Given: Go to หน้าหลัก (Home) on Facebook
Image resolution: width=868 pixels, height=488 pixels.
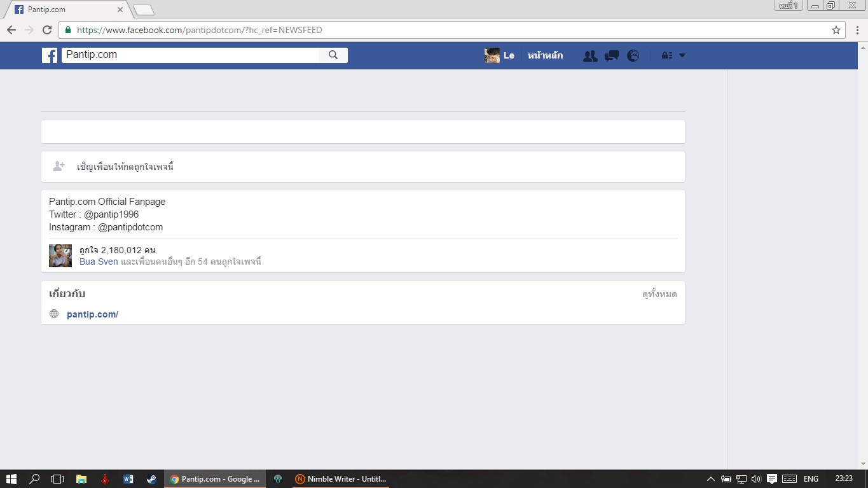Looking at the screenshot, I should [545, 55].
